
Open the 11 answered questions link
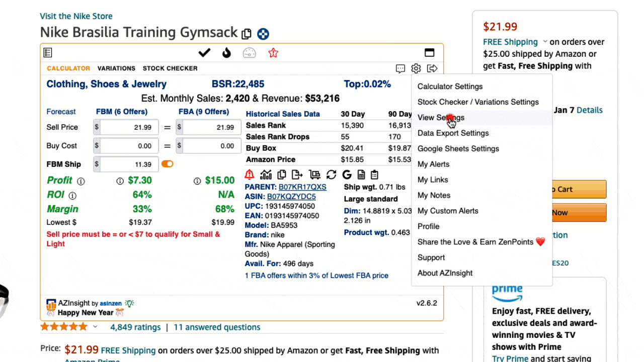coord(217,327)
